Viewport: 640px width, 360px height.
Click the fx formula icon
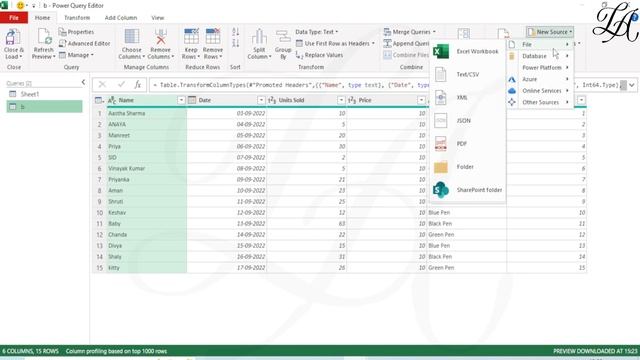(138, 84)
